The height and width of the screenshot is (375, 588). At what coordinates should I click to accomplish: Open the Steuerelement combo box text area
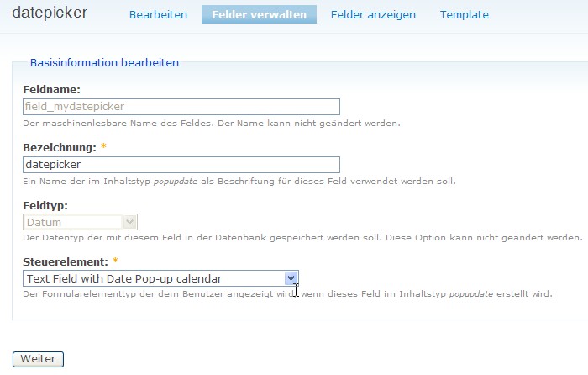[x=153, y=278]
